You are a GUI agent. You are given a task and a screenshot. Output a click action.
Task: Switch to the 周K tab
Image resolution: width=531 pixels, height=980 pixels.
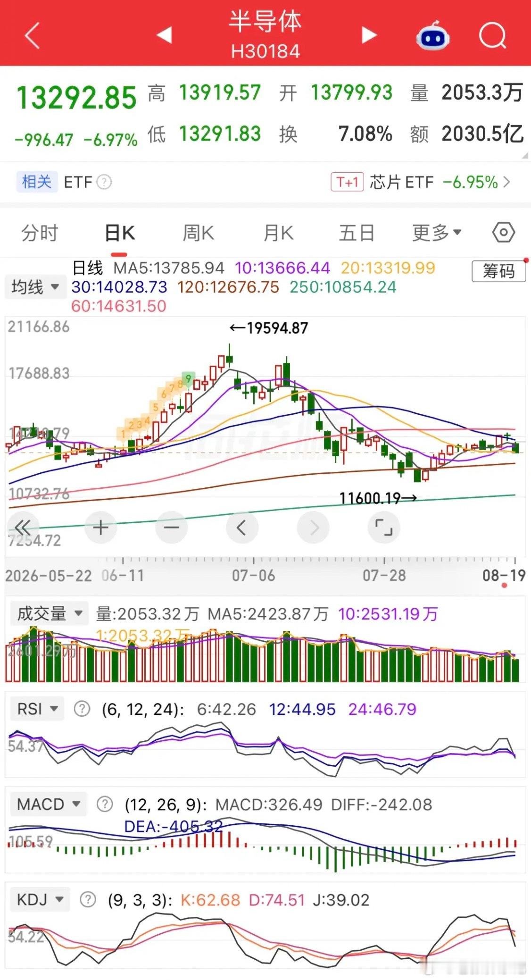pyautogui.click(x=198, y=232)
